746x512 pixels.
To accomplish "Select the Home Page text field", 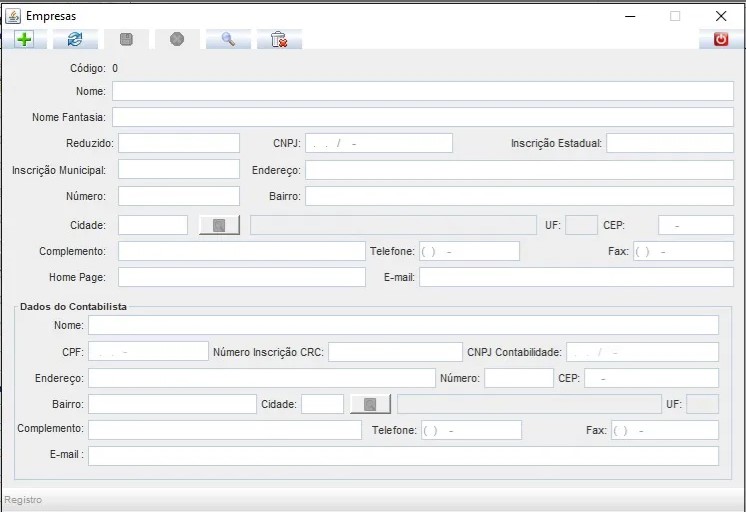I will [241, 277].
